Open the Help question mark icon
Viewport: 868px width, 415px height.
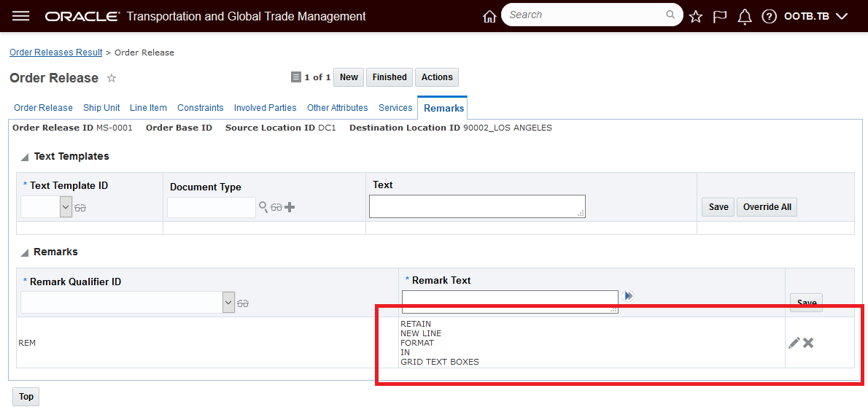click(x=769, y=17)
